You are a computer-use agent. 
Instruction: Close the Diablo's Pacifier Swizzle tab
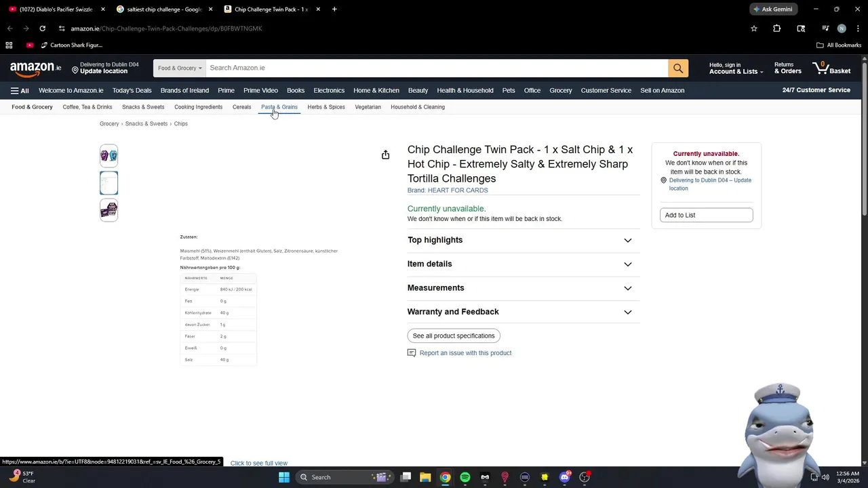103,9
